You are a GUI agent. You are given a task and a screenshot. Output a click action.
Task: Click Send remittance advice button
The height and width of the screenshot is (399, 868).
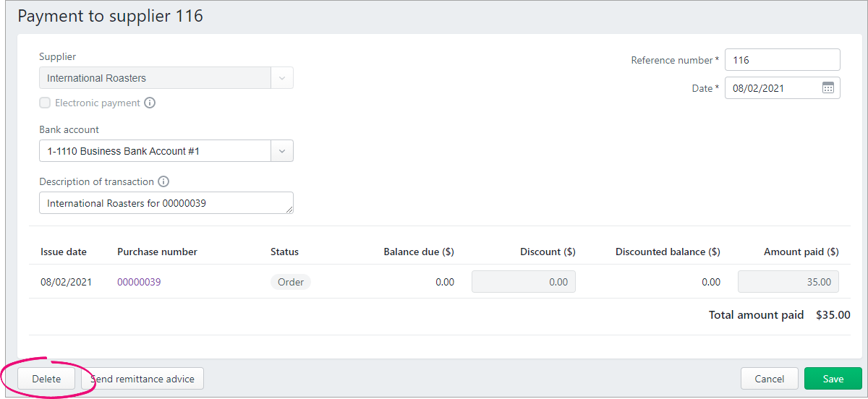(142, 379)
